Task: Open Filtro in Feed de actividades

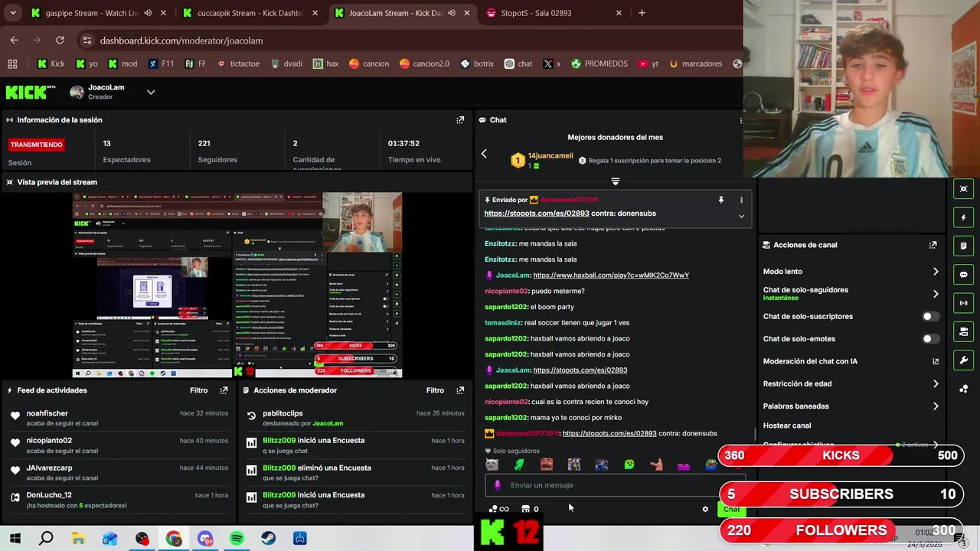Action: [x=198, y=390]
